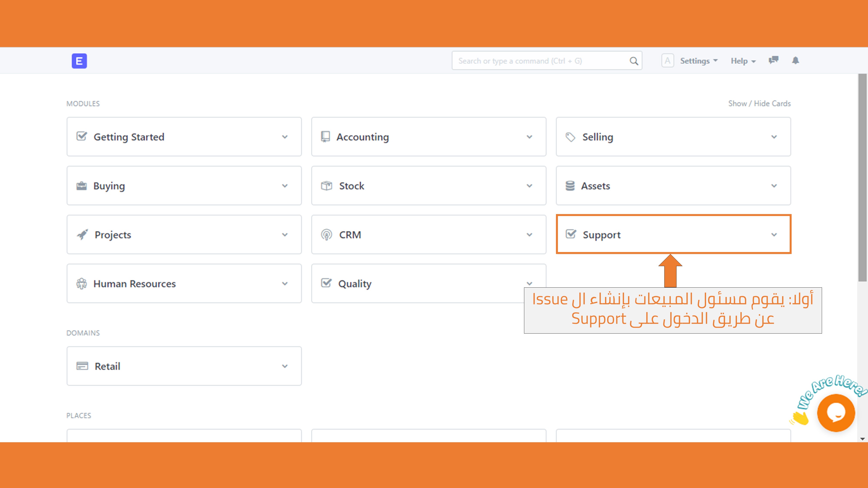
Task: Open the Settings dropdown menu
Action: tap(699, 61)
